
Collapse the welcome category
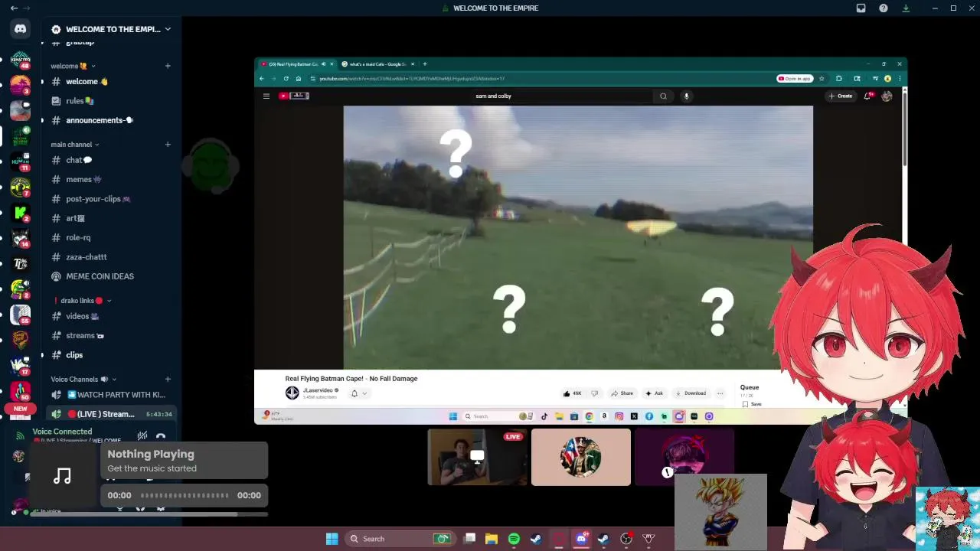[73, 66]
